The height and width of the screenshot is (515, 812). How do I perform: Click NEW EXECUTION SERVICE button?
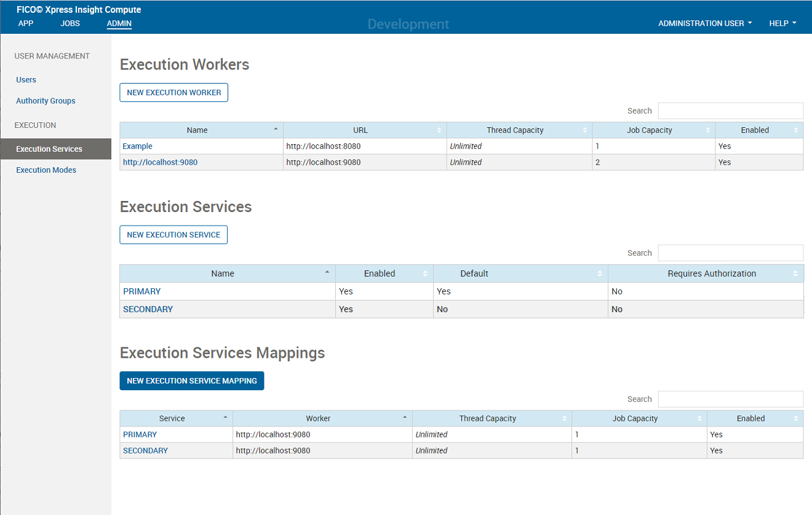point(173,235)
